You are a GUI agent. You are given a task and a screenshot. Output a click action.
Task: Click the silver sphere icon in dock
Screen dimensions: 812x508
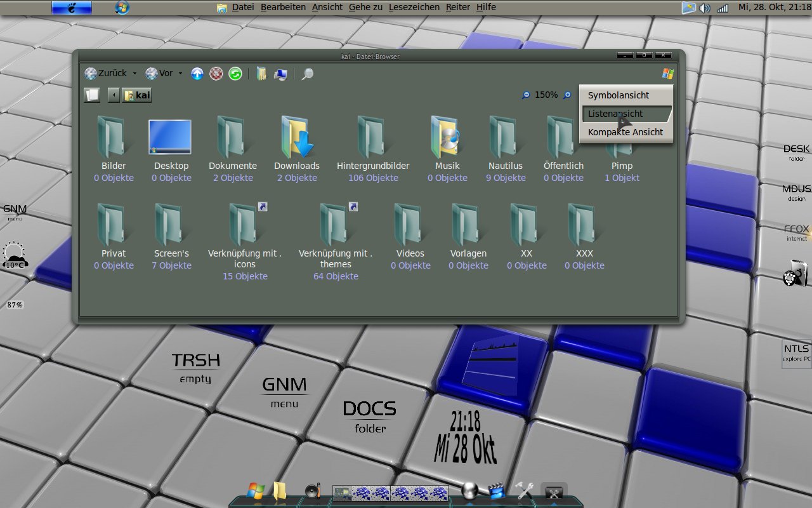[x=470, y=491]
